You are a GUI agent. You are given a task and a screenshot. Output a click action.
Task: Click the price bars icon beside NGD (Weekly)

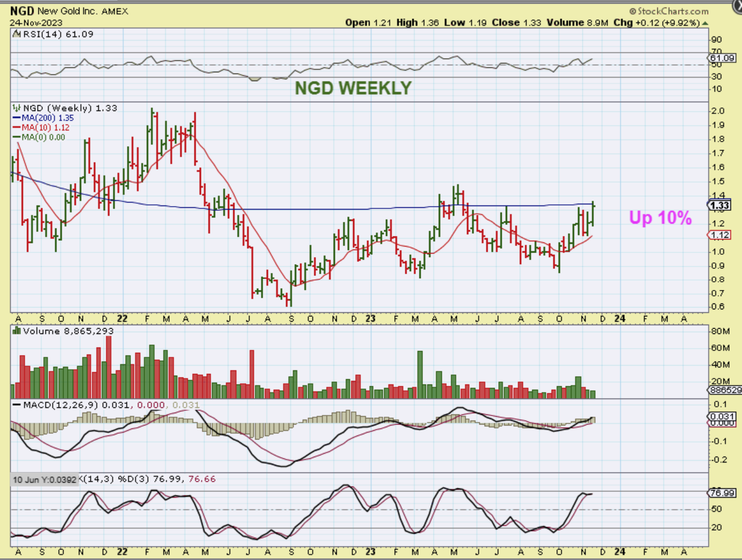(16, 108)
